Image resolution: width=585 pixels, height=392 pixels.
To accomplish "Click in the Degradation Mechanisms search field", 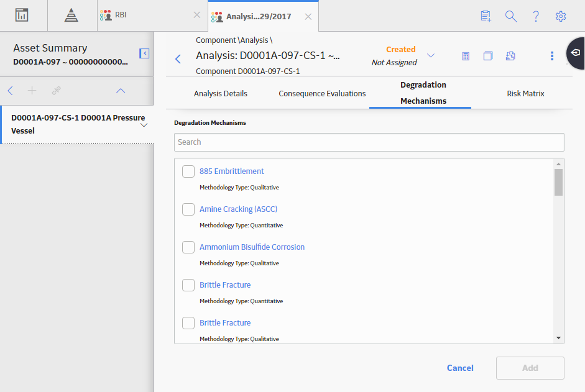I will [369, 142].
